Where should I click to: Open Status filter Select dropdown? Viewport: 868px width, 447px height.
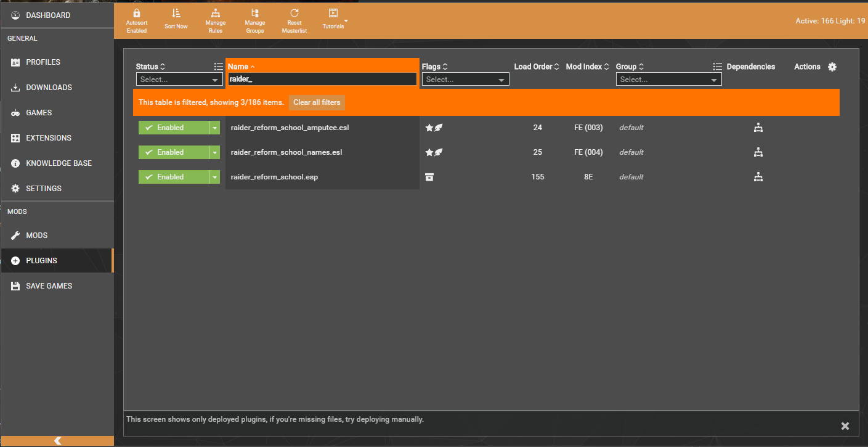(x=179, y=80)
